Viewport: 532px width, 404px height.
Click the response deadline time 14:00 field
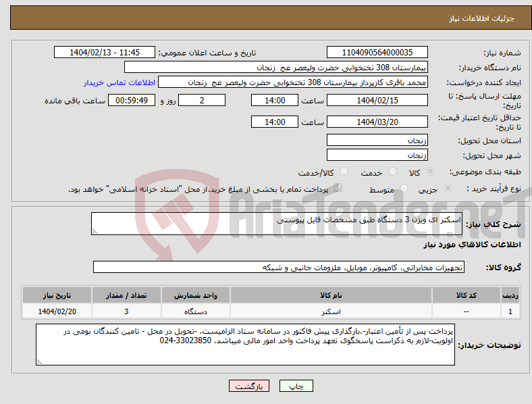[275, 100]
